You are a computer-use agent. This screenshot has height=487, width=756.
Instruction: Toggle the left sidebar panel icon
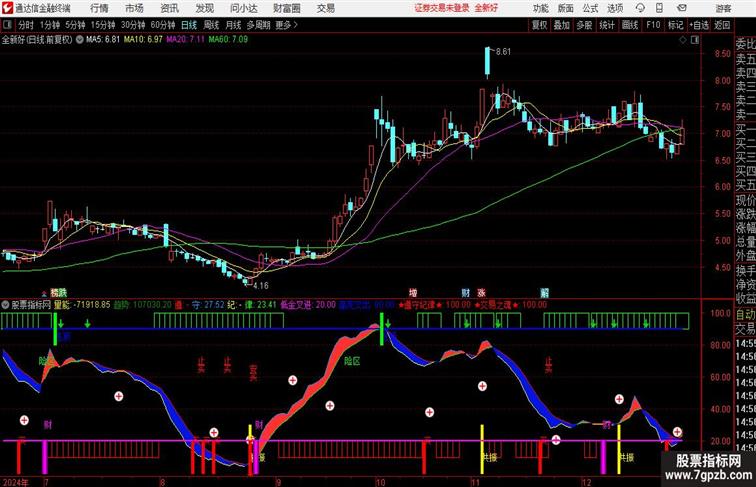point(7,25)
